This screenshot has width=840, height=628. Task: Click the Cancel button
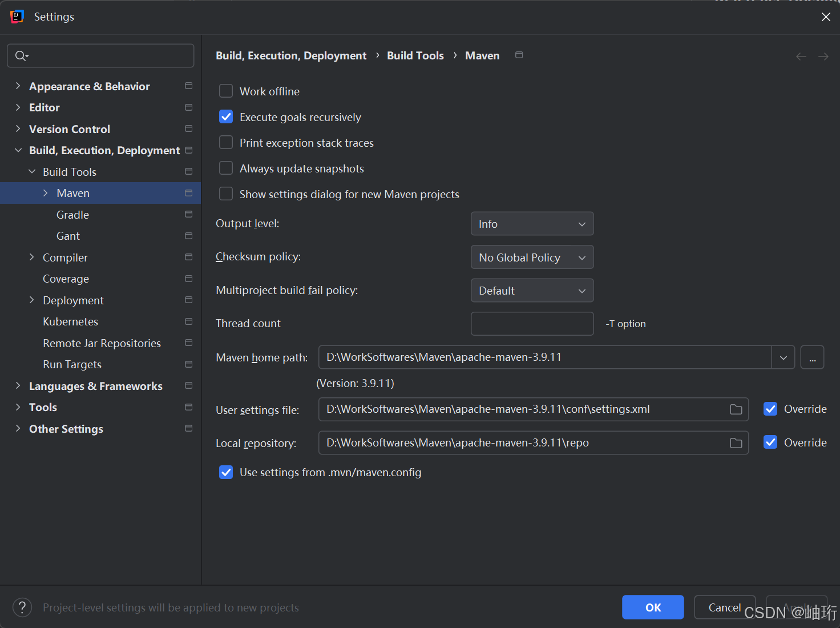coord(725,607)
